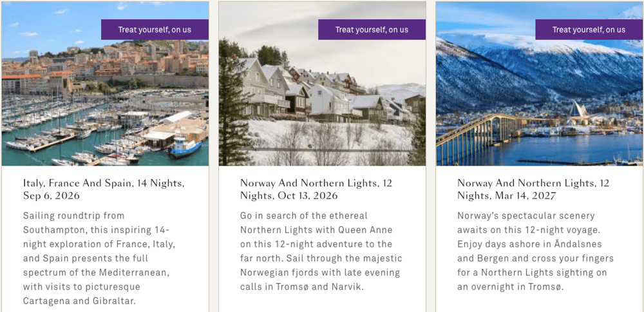Click 'Treat yourself, on us' badge on snowy village photo

coord(372,30)
